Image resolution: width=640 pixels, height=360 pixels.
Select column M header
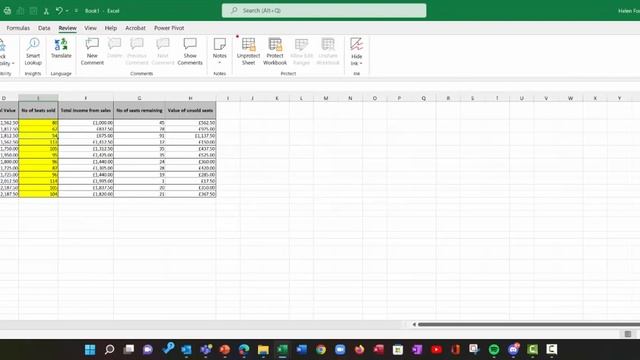(326, 98)
